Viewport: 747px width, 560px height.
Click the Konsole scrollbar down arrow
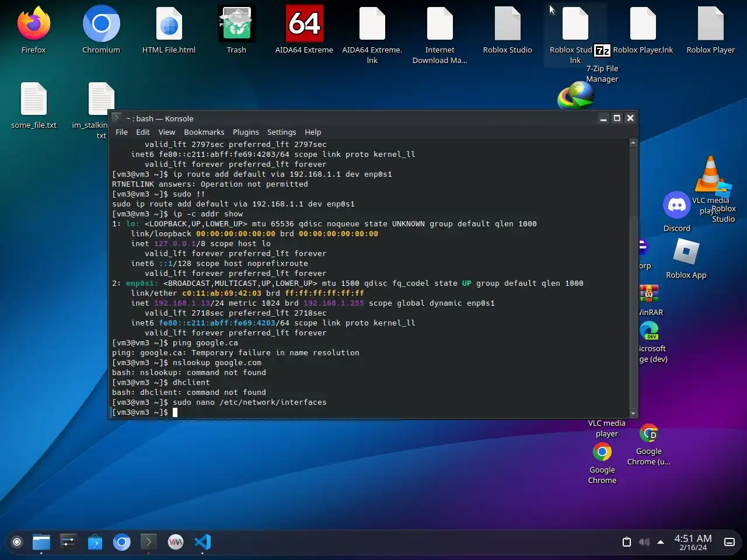click(633, 414)
